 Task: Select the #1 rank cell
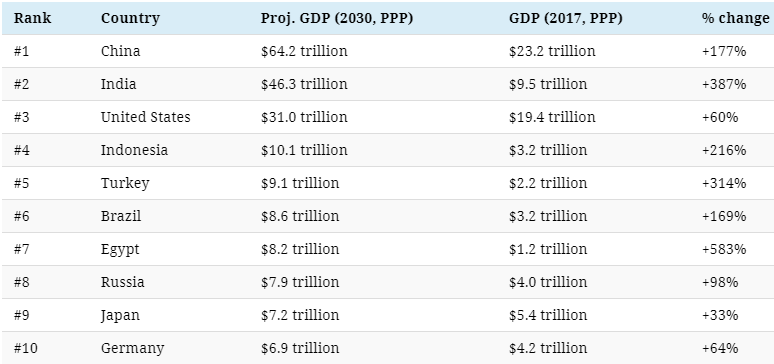[x=21, y=51]
